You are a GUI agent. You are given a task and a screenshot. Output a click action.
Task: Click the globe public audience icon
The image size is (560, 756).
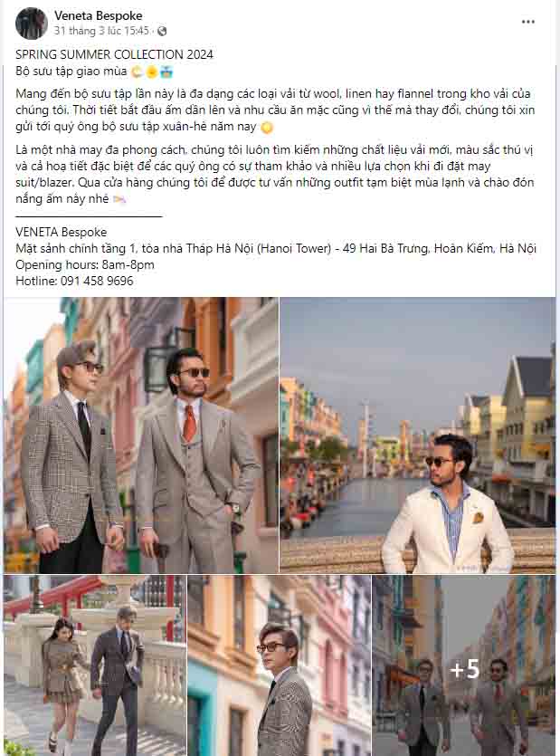click(x=162, y=31)
